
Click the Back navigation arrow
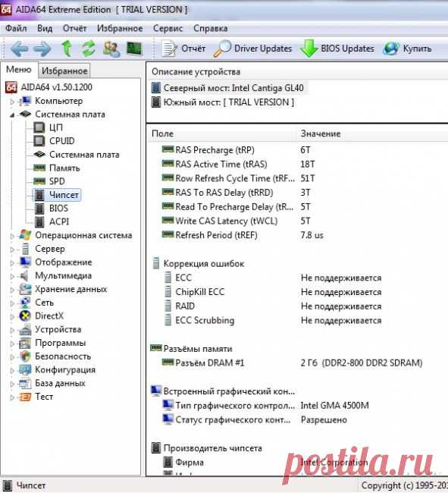(20, 49)
